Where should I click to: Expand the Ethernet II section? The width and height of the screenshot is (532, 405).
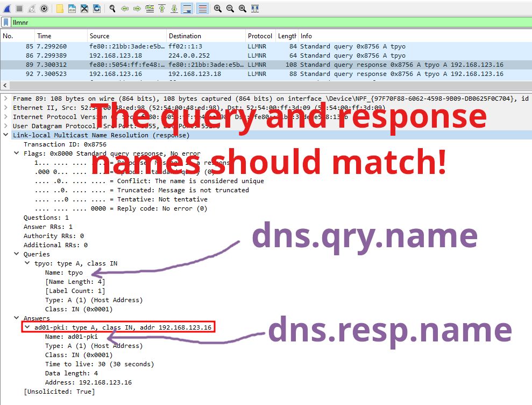click(5, 108)
